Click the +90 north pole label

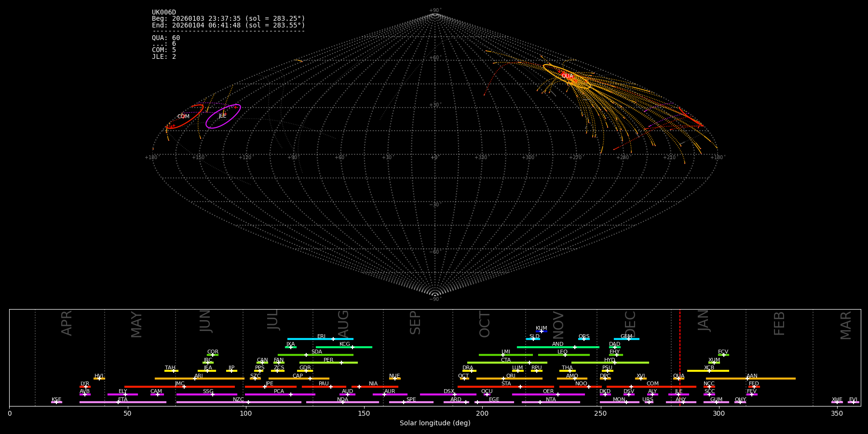[x=434, y=11]
